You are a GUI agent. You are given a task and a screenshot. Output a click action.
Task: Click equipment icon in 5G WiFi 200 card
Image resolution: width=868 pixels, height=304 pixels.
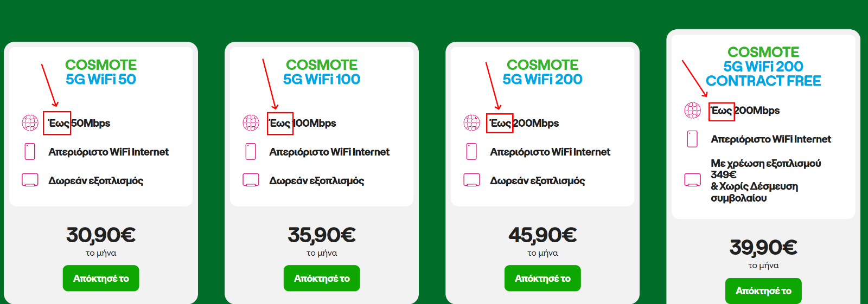click(x=471, y=180)
